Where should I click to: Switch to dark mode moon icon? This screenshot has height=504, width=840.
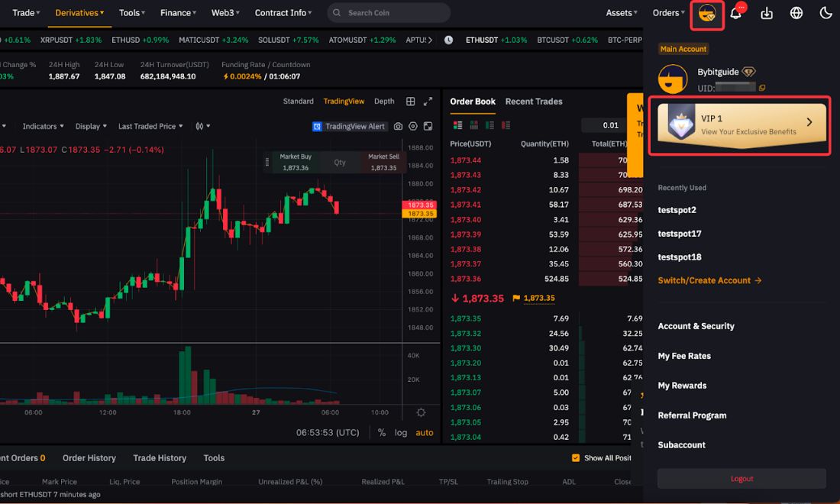tap(825, 13)
